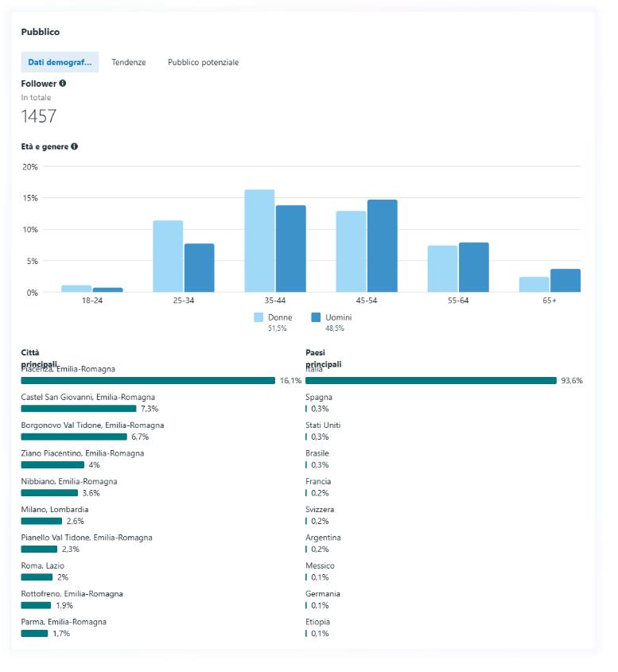Click the 48,5% value under Uomini
This screenshot has height=672, width=618.
(x=335, y=328)
